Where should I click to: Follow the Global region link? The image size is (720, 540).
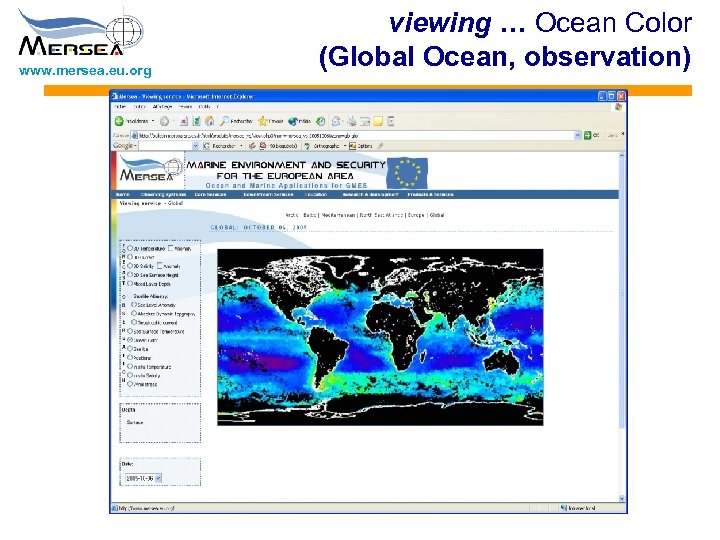[437, 215]
